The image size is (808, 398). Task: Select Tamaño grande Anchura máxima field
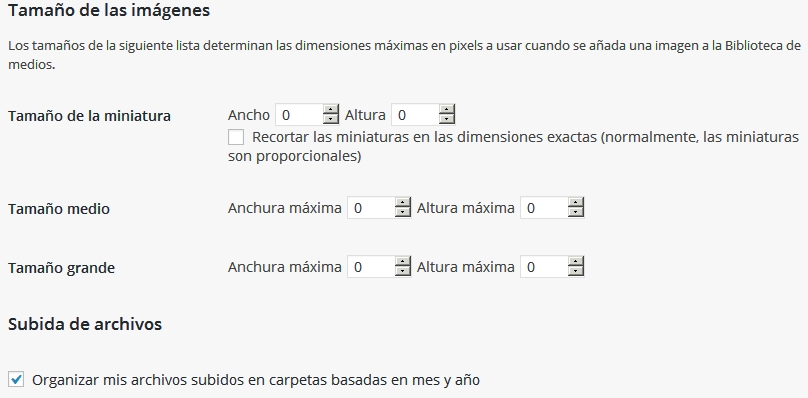[371, 267]
